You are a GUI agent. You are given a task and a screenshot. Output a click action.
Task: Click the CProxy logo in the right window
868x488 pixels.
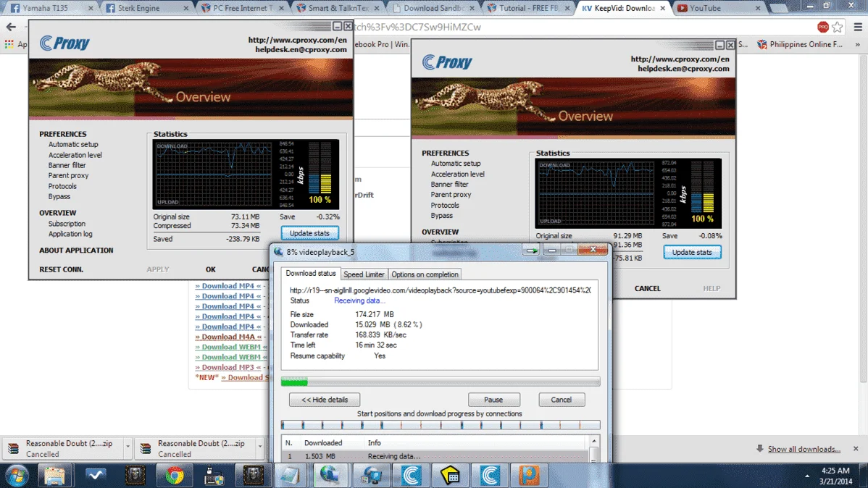(447, 62)
